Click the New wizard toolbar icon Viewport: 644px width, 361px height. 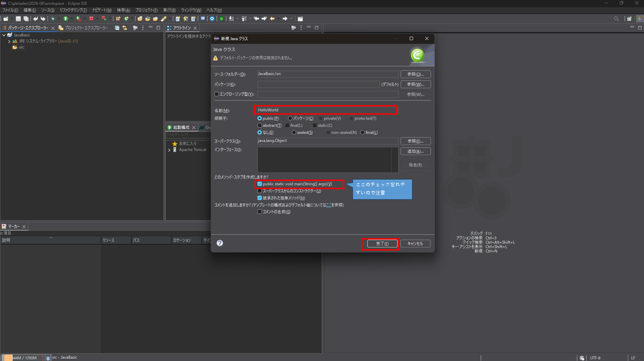click(x=6, y=18)
